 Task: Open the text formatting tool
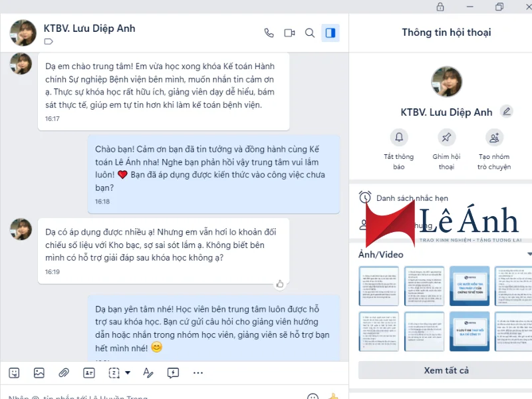pyautogui.click(x=148, y=373)
